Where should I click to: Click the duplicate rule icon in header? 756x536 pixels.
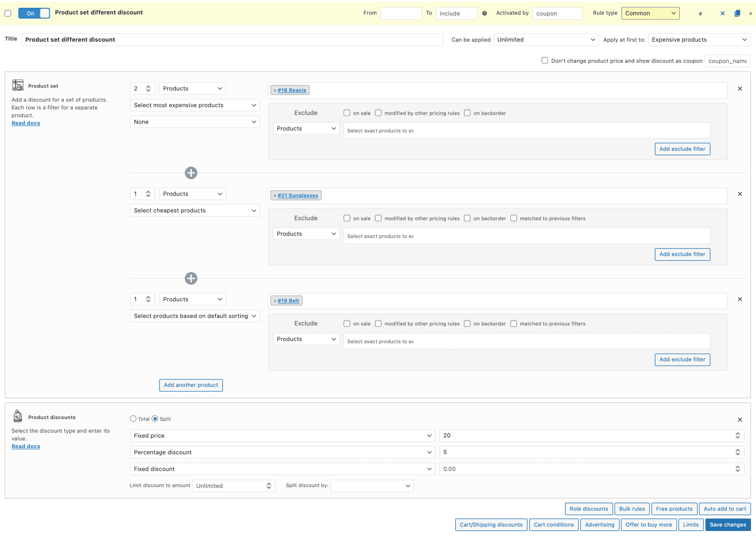pos(737,13)
